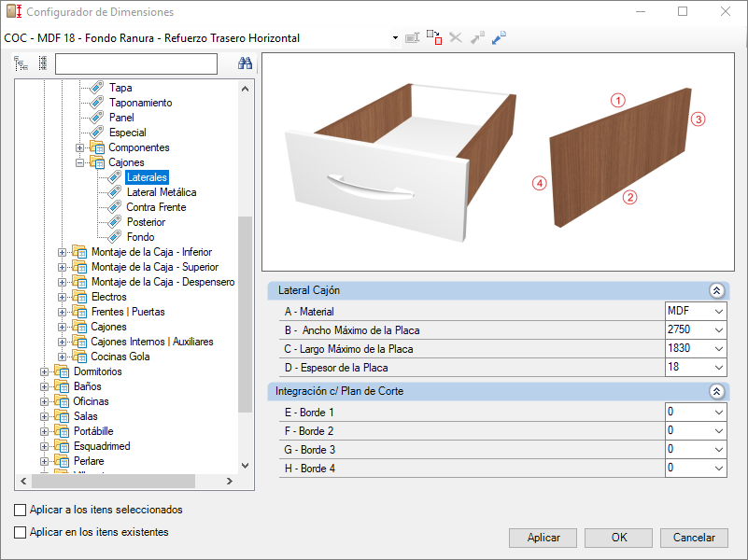Collapse the Lateral Cajón section
The image size is (748, 560).
pos(716,290)
